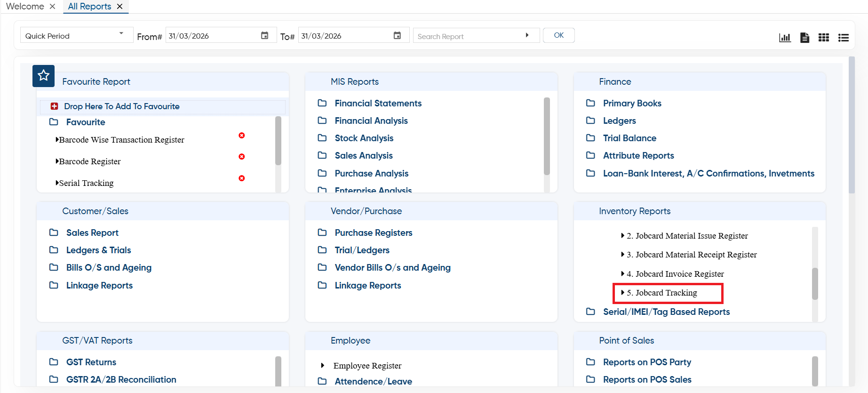Select the grid tile view icon
868x393 pixels.
tap(824, 38)
